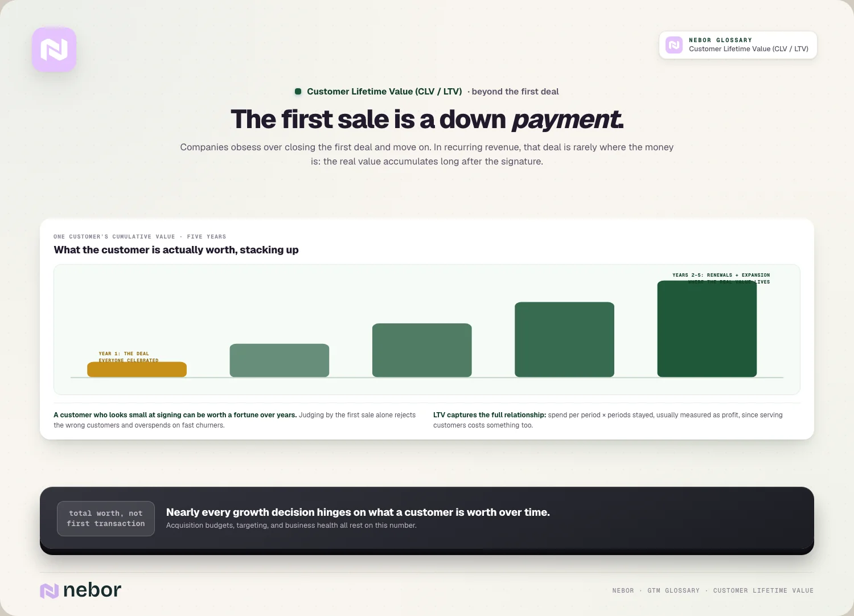The width and height of the screenshot is (854, 616).
Task: Click the Nebor logo mark in the footer
Action: pyautogui.click(x=50, y=591)
